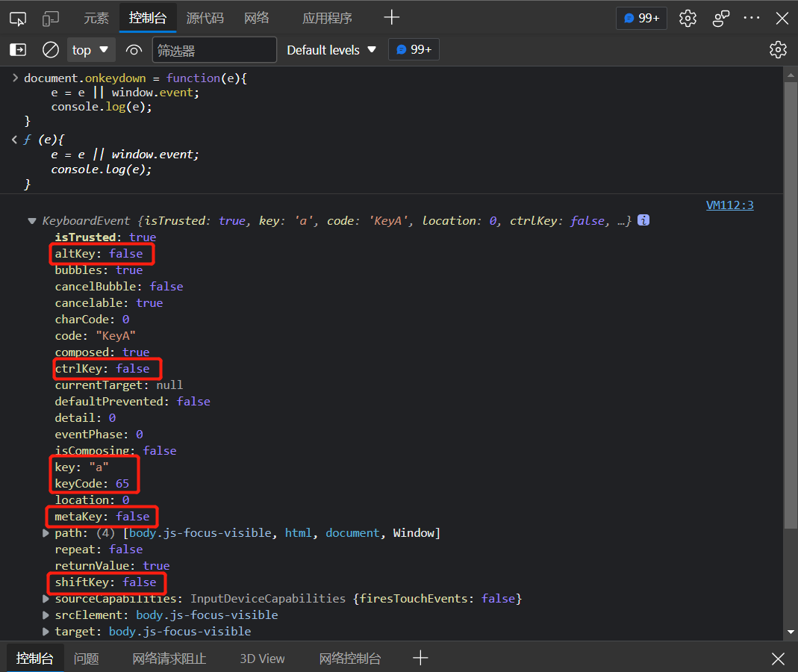Viewport: 798px width, 672px height.
Task: Open the Default levels dropdown
Action: (331, 50)
